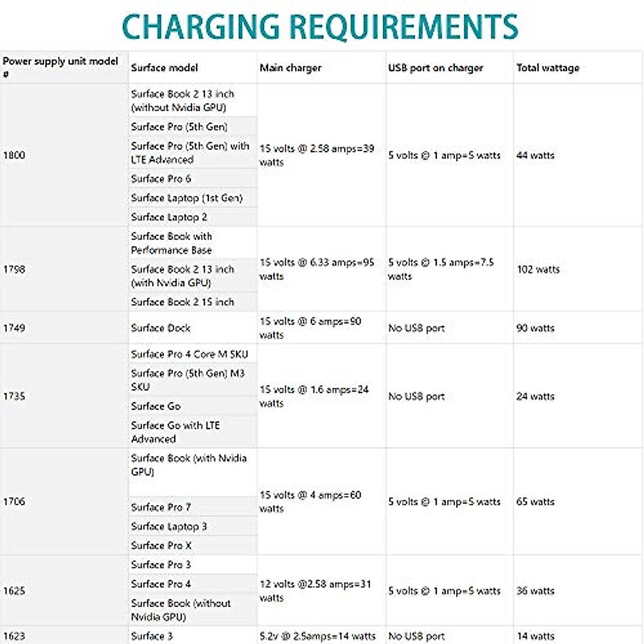Click the Surface Dock cell

click(160, 328)
